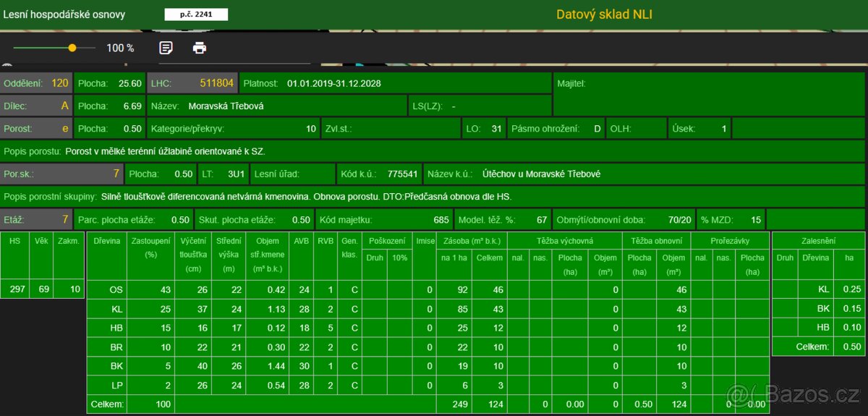Click the Dřevina column header in the main table
Screen dimensions: 868x416
click(x=106, y=240)
